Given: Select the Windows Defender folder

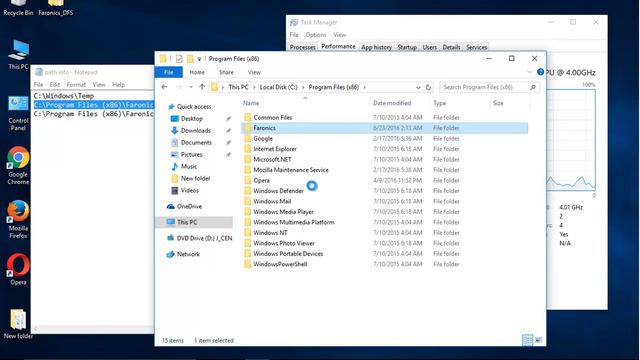Looking at the screenshot, I should [x=278, y=191].
